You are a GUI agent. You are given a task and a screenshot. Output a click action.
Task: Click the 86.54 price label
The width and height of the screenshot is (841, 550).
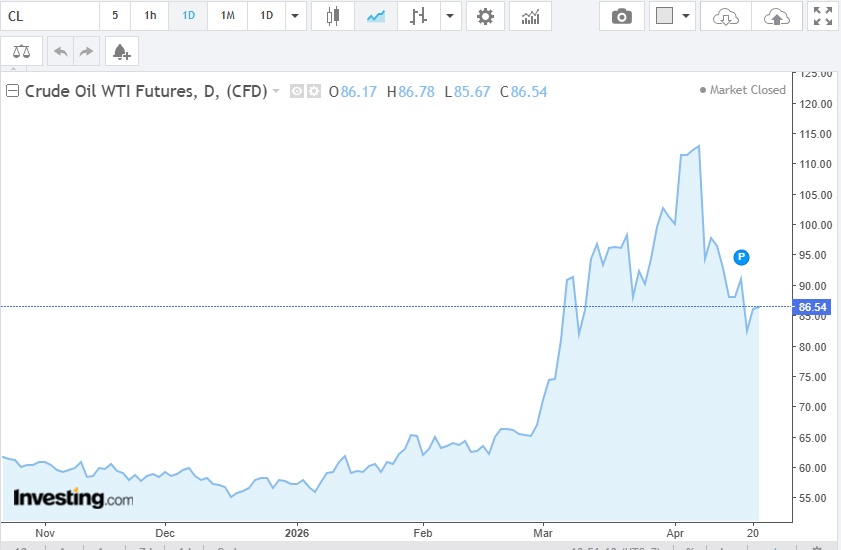pyautogui.click(x=811, y=307)
